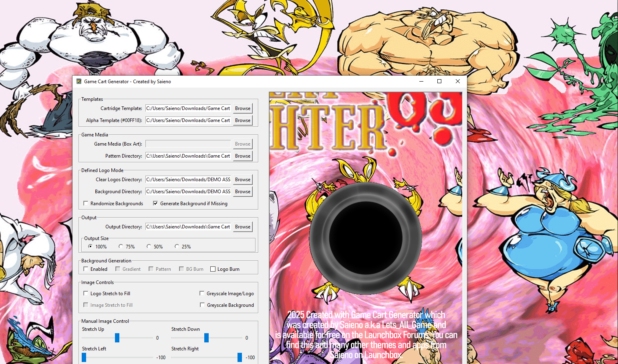Image resolution: width=618 pixels, height=364 pixels.
Task: Click the Stretch Left slider handle
Action: [84, 357]
